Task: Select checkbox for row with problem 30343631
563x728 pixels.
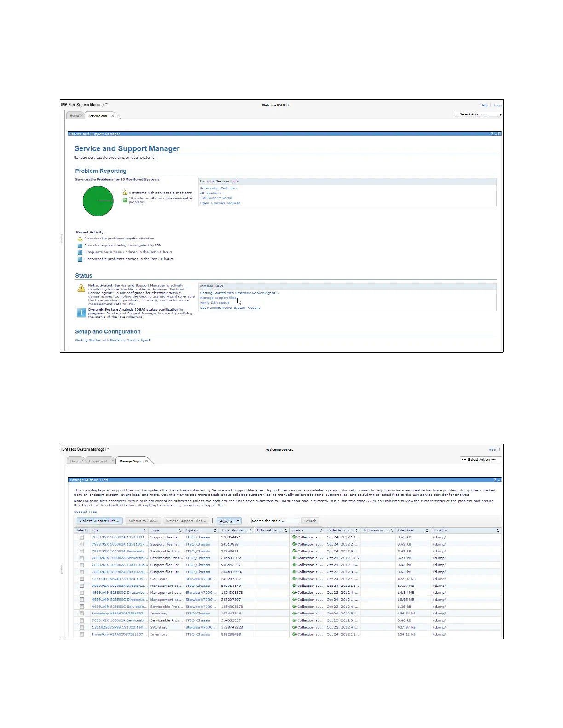Action: pyautogui.click(x=81, y=551)
